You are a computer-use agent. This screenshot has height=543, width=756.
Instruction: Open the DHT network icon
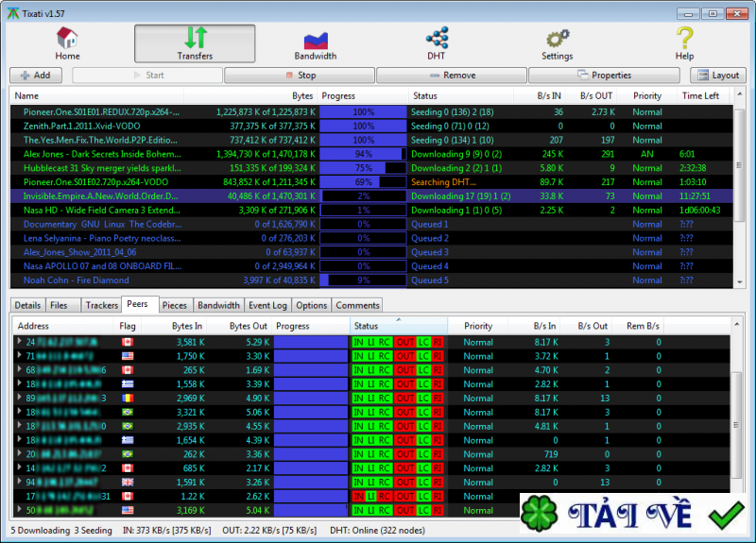pyautogui.click(x=436, y=40)
